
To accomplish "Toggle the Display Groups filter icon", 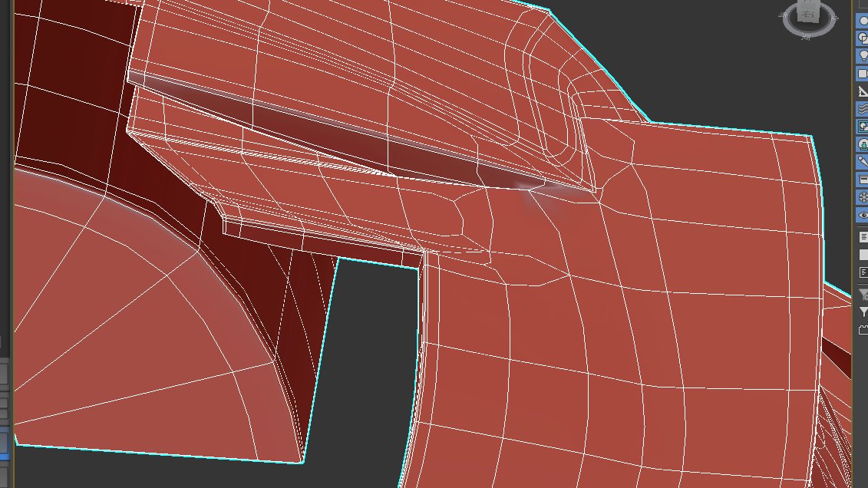I will pos(863,127).
